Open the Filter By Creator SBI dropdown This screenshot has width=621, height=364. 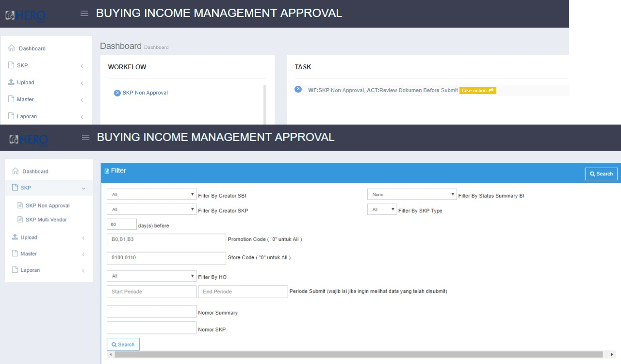(151, 195)
